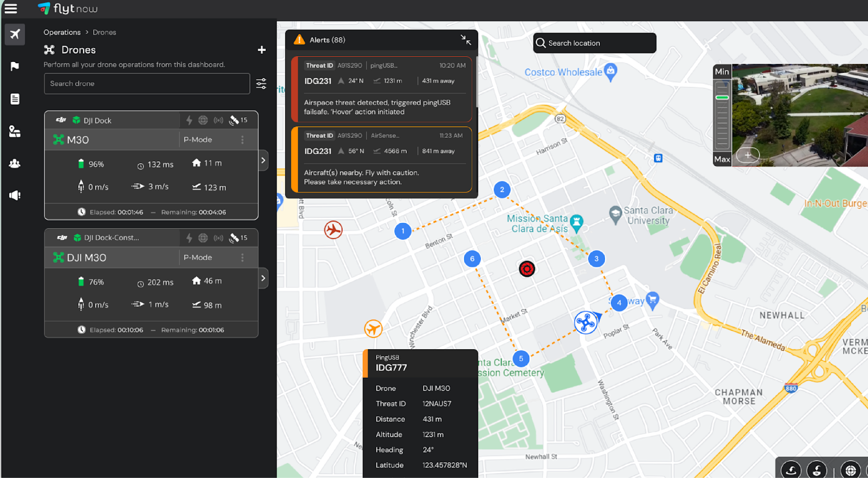Click P-Mode on the DJI M30 card

tap(198, 258)
